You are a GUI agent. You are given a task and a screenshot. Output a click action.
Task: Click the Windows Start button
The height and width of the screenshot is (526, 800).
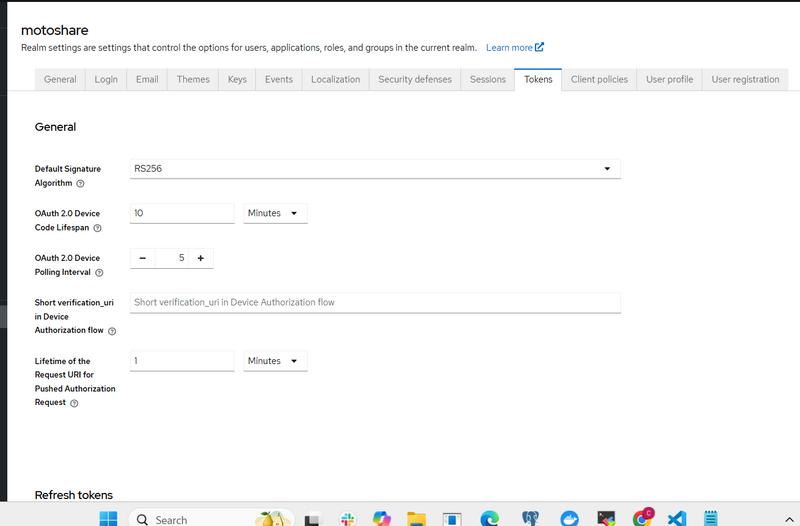coord(108,519)
